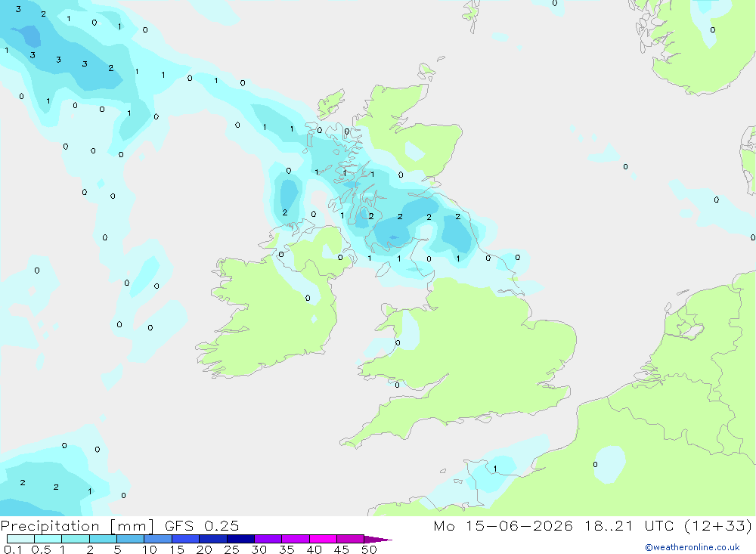
Task: Click the "1" value over the English Channel
Action: point(495,469)
